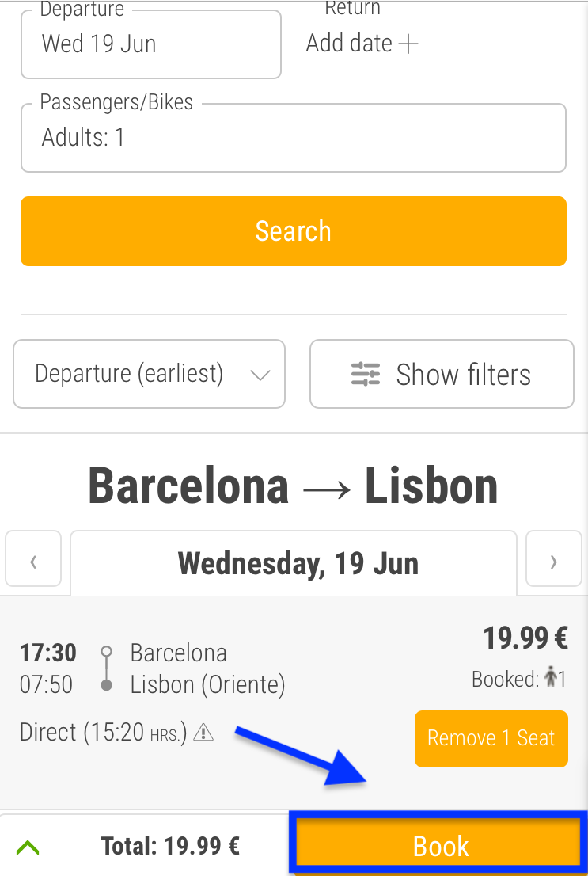Screen dimensions: 588x876
Task: Open the Passengers/Bikes selector showing Adults: 1
Action: [x=294, y=138]
